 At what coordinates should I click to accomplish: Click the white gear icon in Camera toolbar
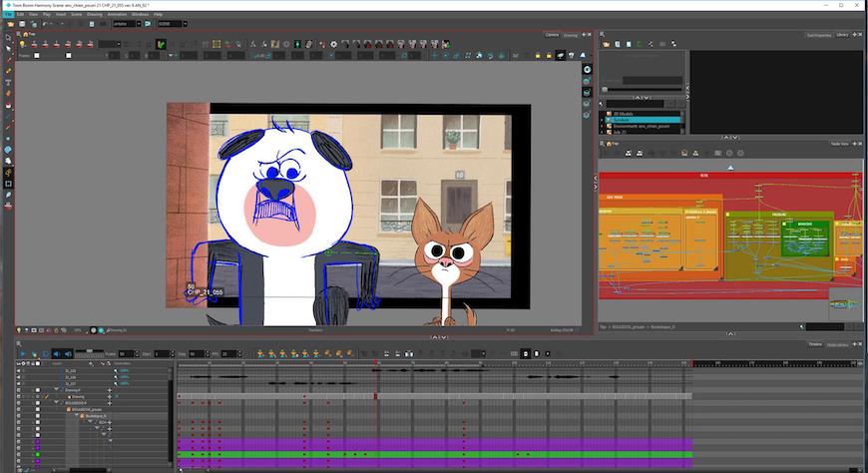click(x=334, y=44)
